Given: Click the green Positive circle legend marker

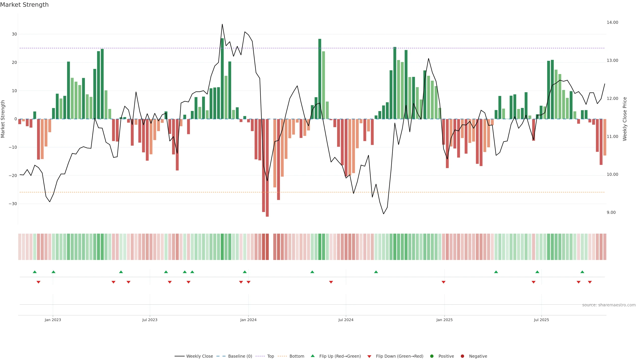Looking at the screenshot, I should click(x=432, y=356).
